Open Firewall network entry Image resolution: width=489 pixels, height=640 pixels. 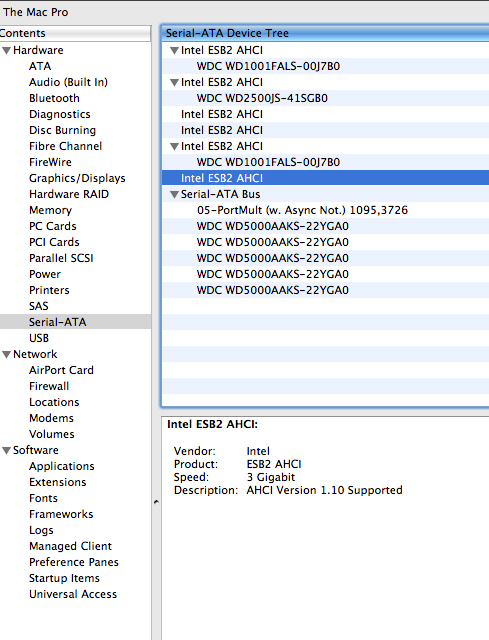coord(49,386)
